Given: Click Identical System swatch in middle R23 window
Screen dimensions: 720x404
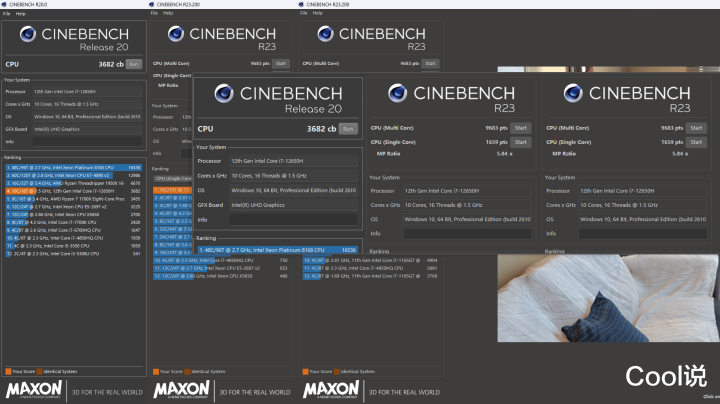Looking at the screenshot, I should (187, 371).
